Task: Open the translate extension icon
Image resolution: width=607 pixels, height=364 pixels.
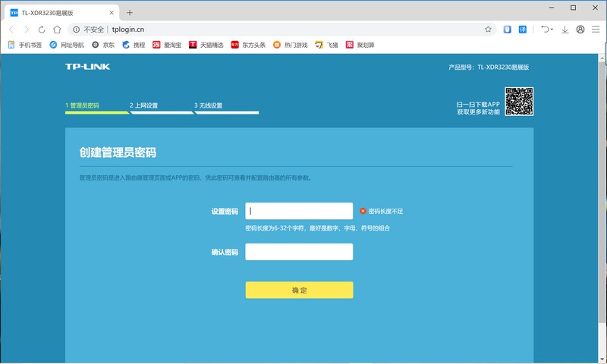Action: pos(523,30)
